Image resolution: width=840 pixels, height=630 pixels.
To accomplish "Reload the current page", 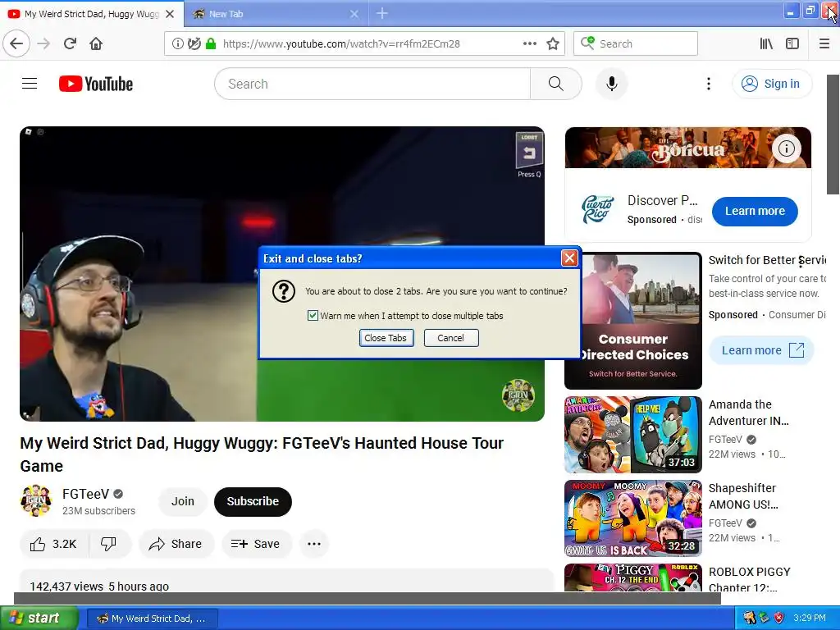I will pos(71,43).
